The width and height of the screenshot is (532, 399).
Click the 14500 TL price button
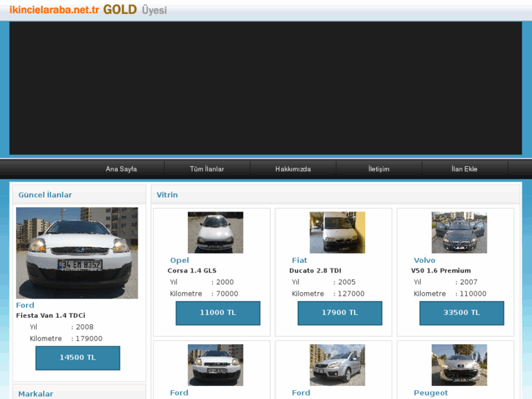point(78,358)
